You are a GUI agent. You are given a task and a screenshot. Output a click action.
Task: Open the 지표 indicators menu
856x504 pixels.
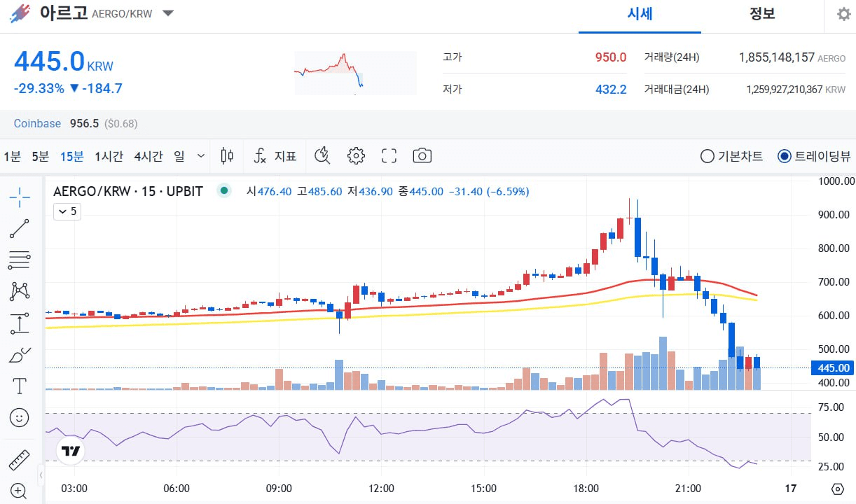tap(275, 156)
